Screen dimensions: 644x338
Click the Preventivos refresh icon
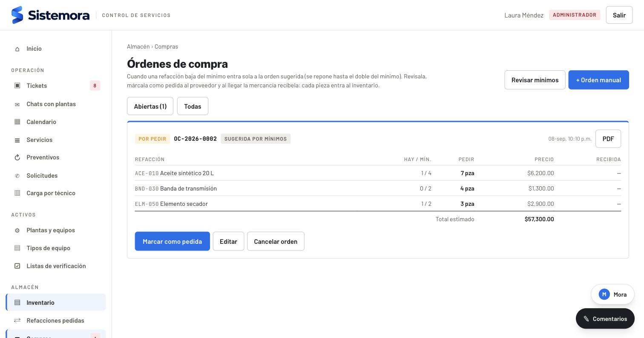(17, 158)
